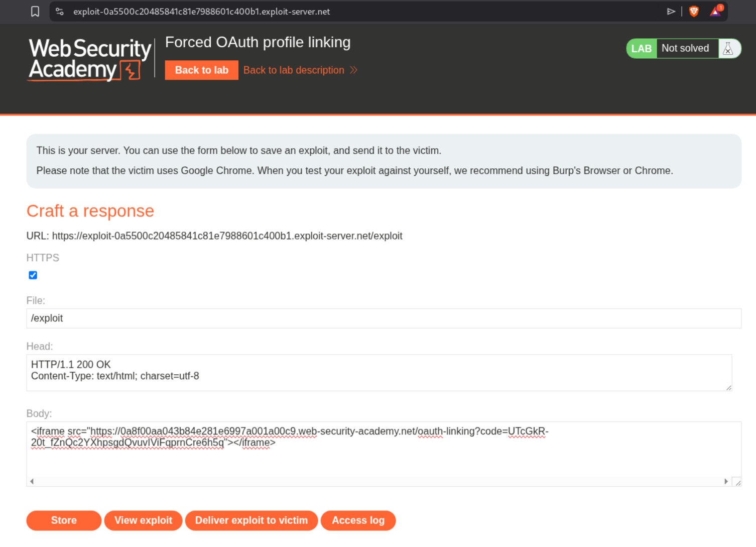
Task: Open site settings icon beside the URL
Action: 60,12
